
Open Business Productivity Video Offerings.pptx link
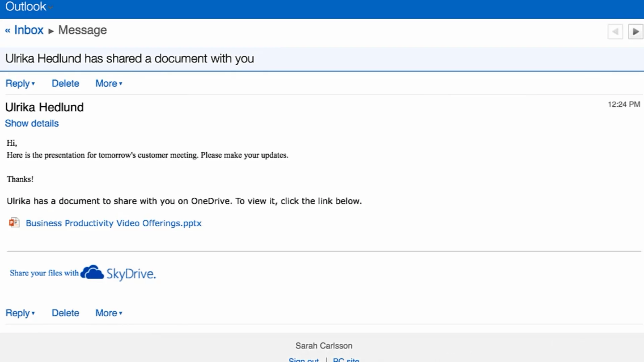click(113, 223)
